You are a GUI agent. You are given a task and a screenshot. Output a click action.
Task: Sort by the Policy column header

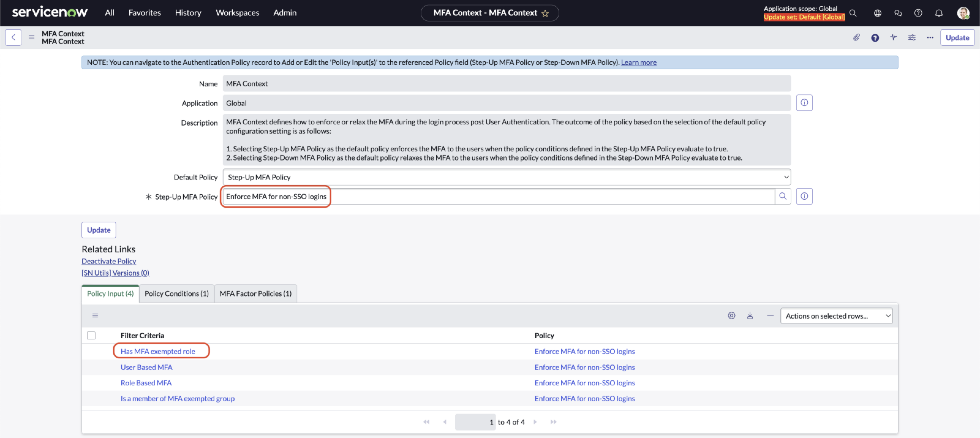coord(545,335)
